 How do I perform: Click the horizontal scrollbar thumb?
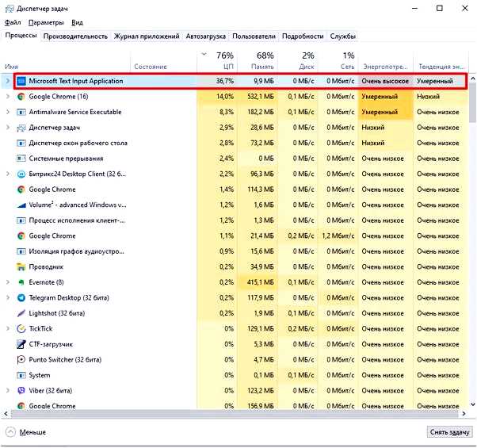(235, 414)
